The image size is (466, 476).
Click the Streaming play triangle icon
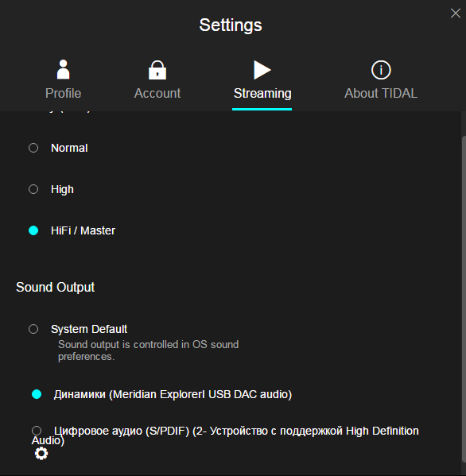pos(262,70)
